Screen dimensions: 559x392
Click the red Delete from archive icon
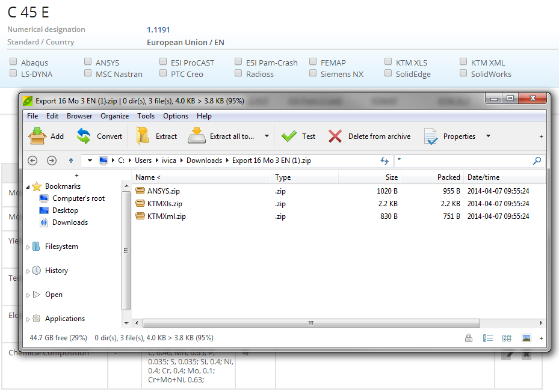[335, 136]
